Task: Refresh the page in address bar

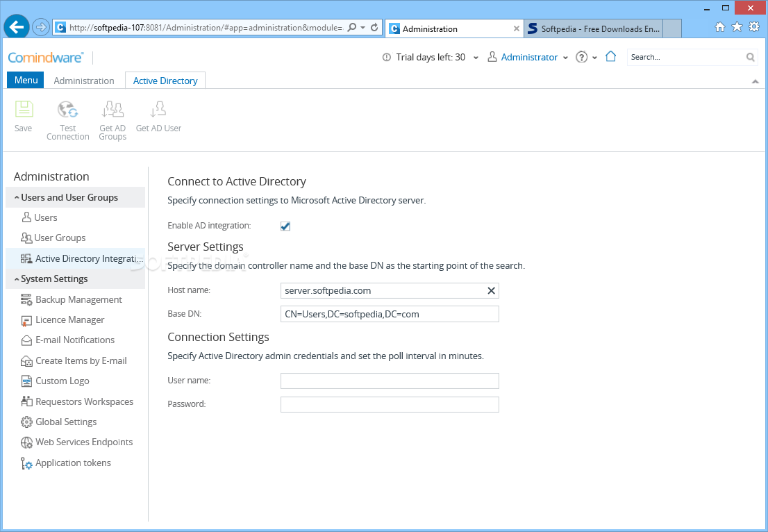Action: click(x=374, y=27)
